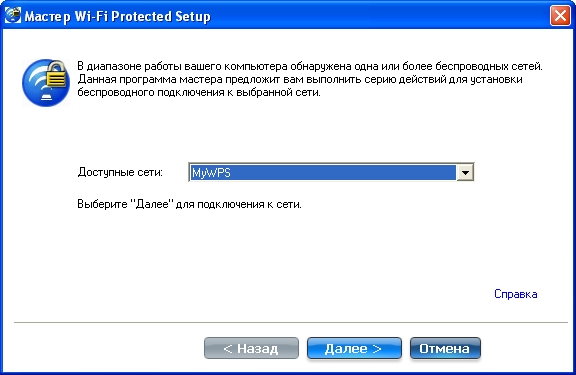Click the first line about обнаружена беспроводных сетей
This screenshot has height=375, width=576.
[x=310, y=66]
